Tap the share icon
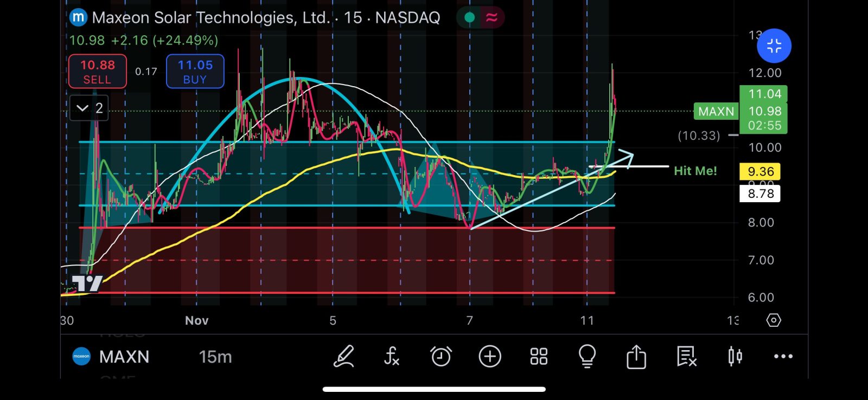 point(636,356)
